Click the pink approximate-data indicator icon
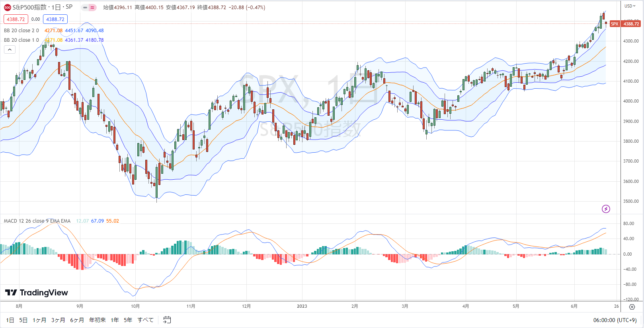This screenshot has width=644, height=328. [x=92, y=8]
